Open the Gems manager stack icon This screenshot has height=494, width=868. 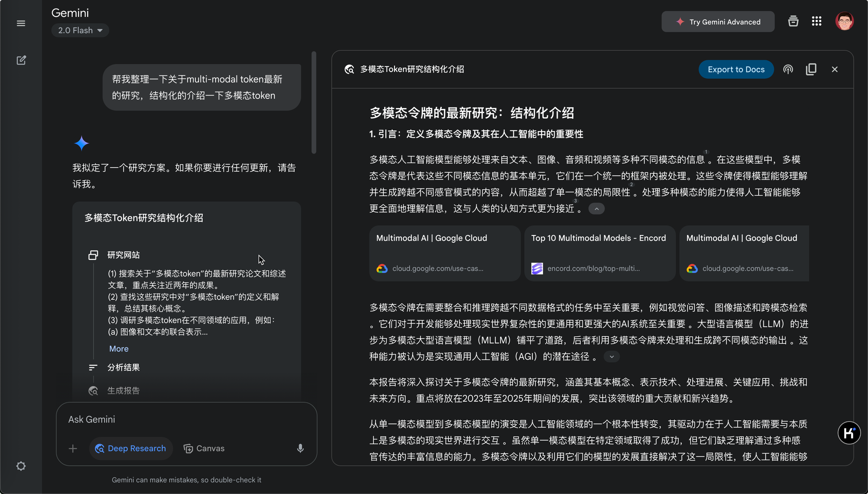tap(793, 21)
